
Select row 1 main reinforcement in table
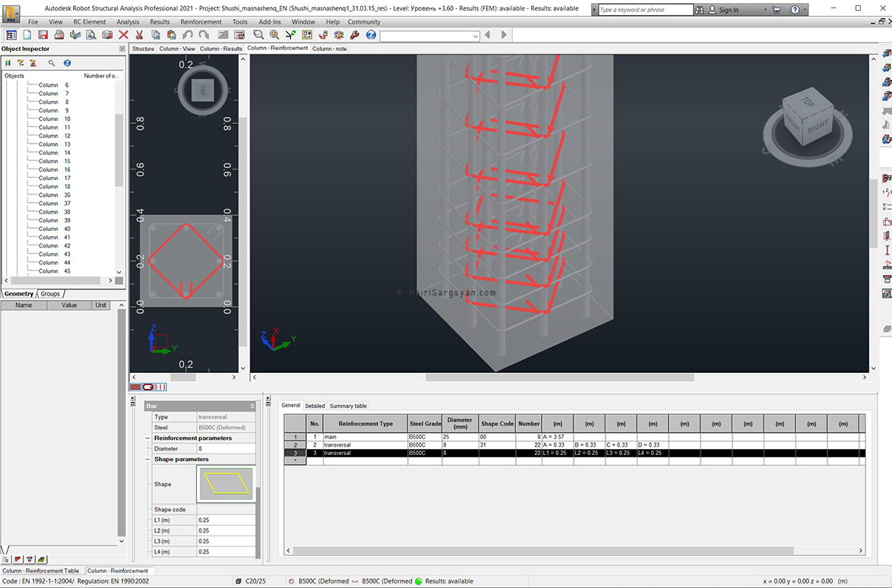click(574, 437)
